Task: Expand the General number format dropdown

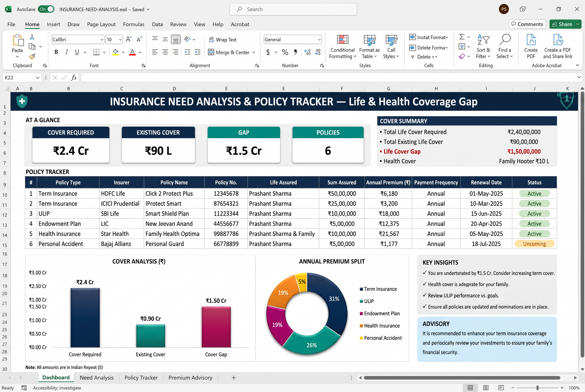Action: tap(319, 39)
